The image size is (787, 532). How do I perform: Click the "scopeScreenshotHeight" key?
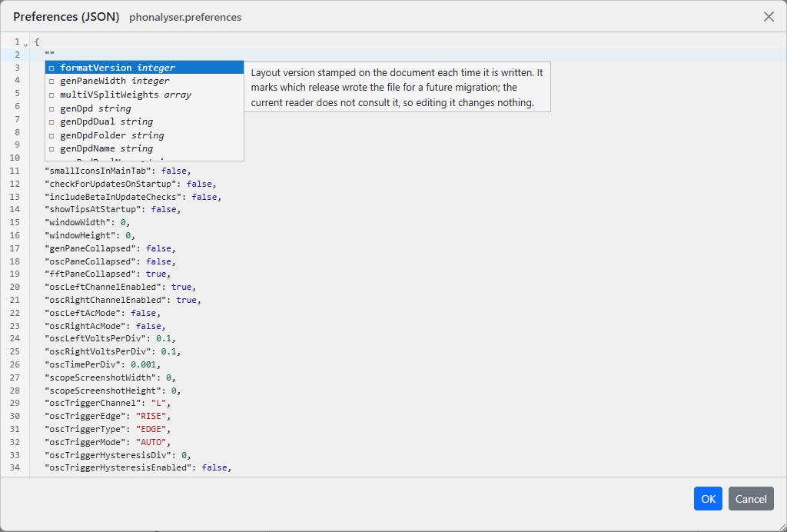[103, 391]
